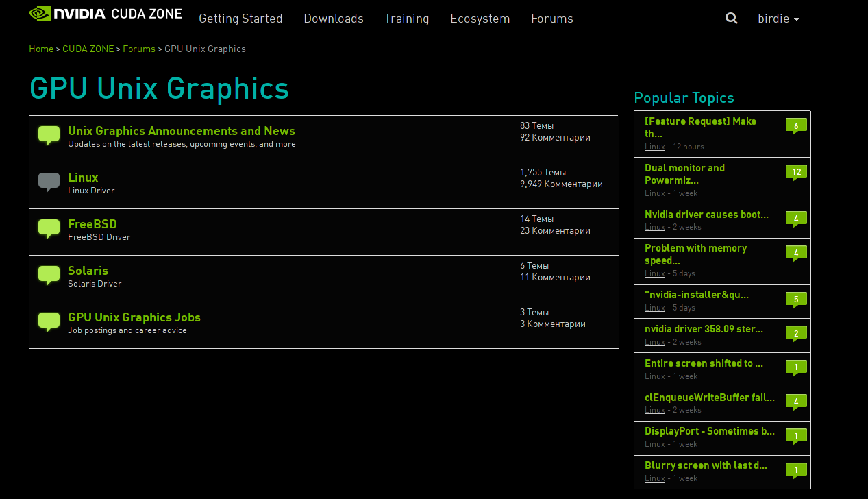Expand the birdie user account dropdown

(x=778, y=19)
